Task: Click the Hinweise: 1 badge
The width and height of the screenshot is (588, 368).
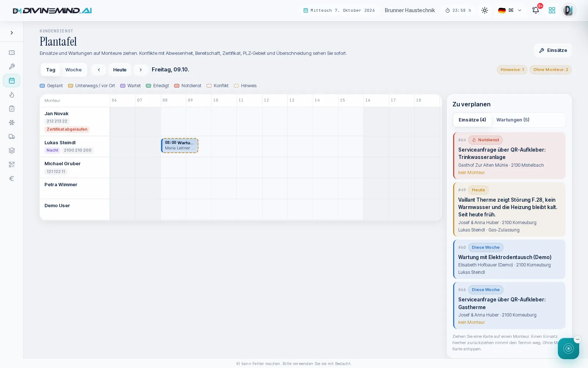Action: coord(512,70)
